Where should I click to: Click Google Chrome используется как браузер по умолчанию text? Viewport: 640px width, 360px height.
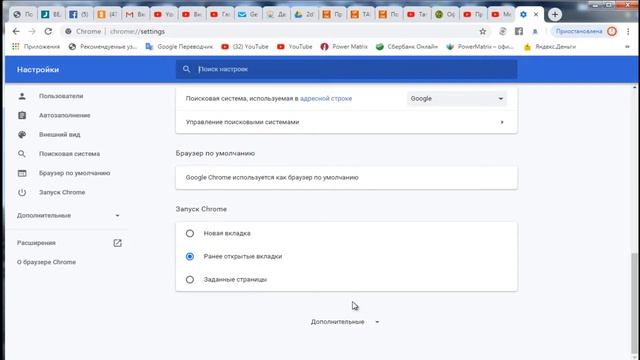[272, 178]
